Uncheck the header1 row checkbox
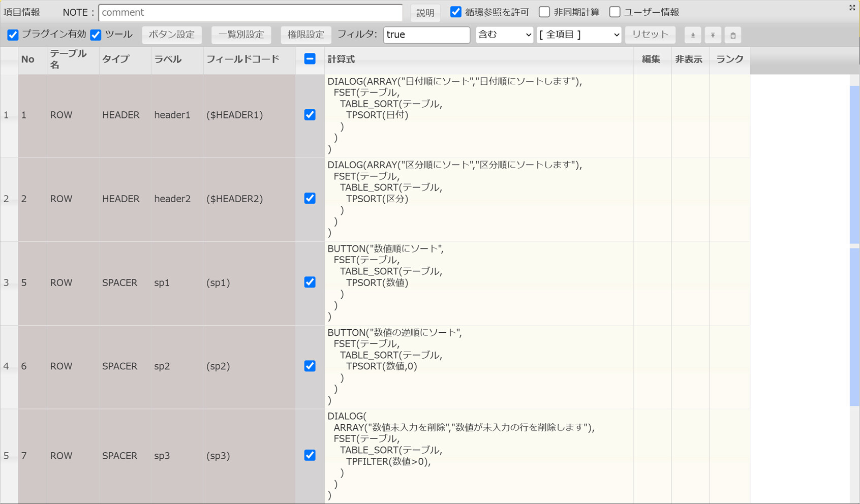860x504 pixels. click(310, 115)
